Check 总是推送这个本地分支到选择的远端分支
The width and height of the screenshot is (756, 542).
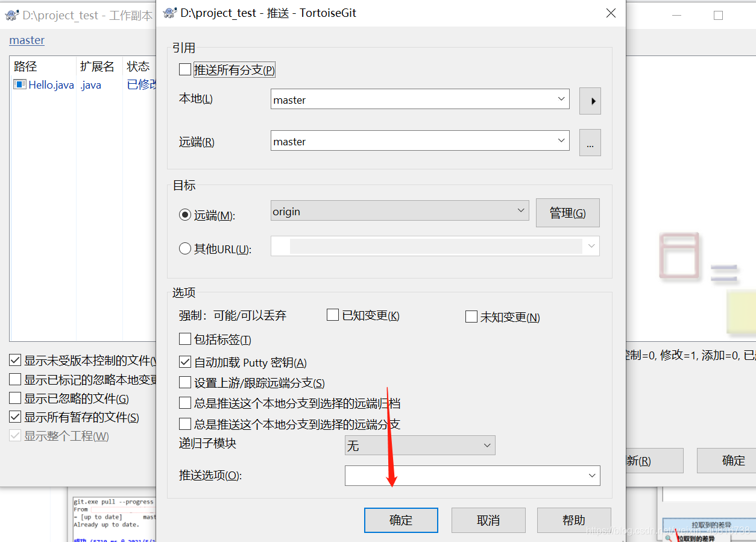(185, 424)
